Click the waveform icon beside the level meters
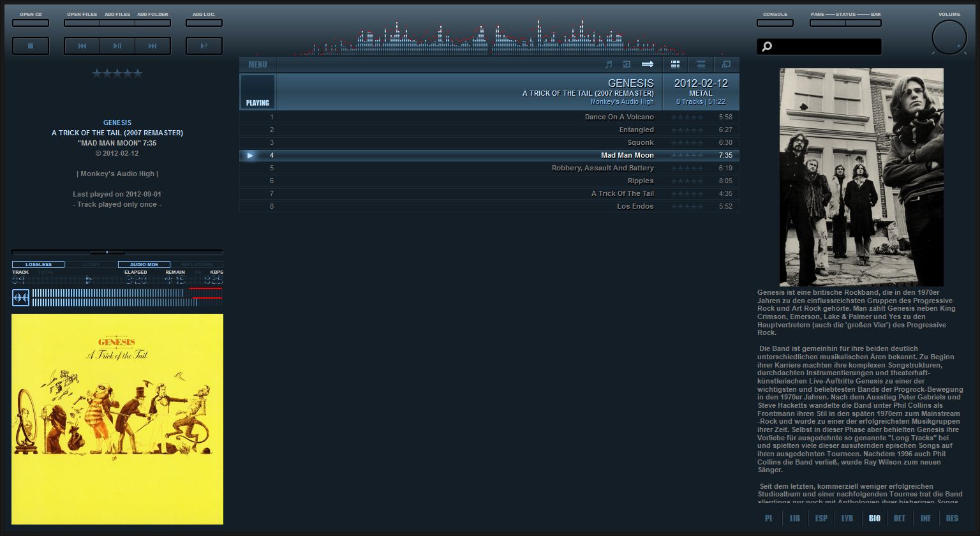Viewport: 980px width, 536px height. (21, 297)
